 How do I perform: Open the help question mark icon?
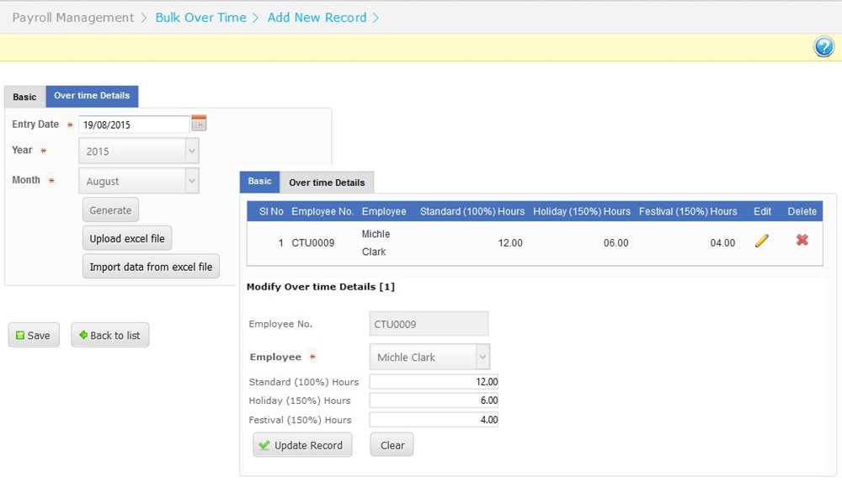pyautogui.click(x=823, y=47)
